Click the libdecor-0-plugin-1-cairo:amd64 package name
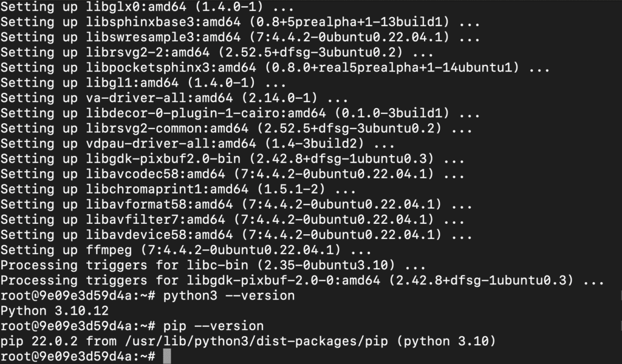 206,113
